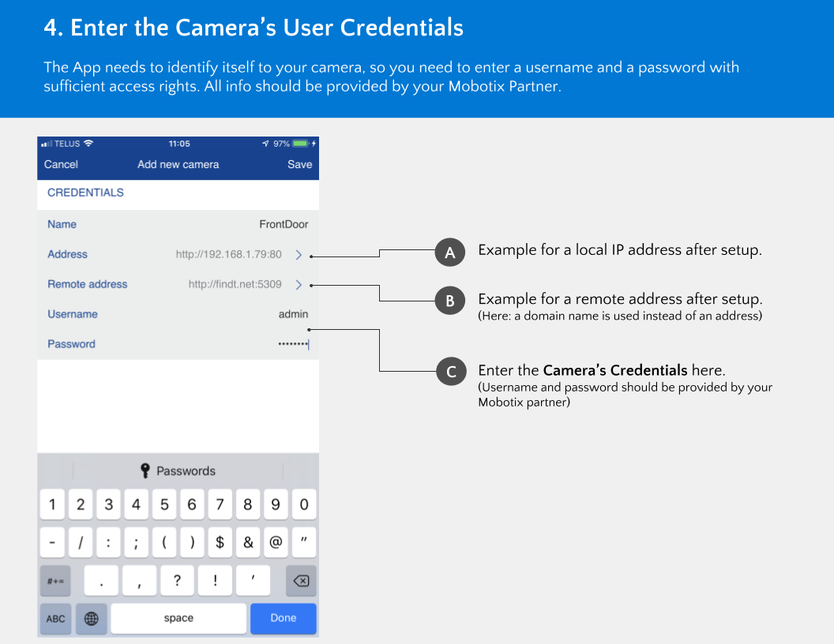Tap Save in the Add new camera header

point(299,164)
